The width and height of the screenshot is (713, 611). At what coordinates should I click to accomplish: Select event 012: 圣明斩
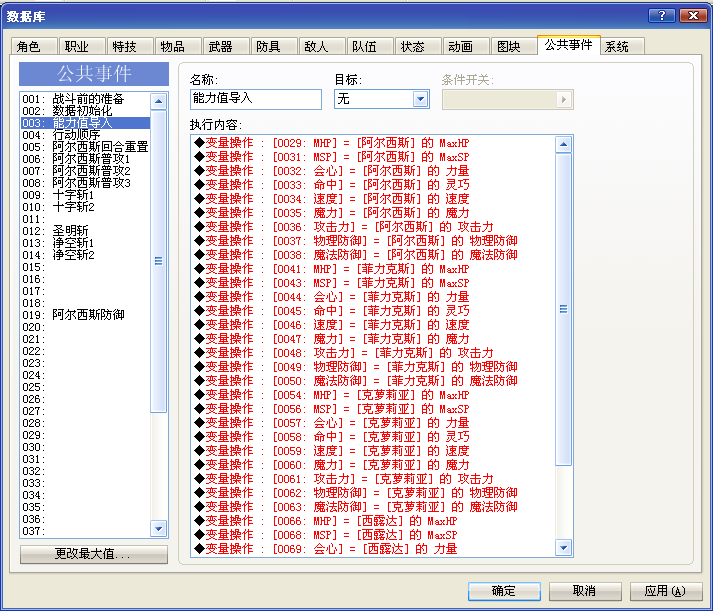[x=85, y=231]
